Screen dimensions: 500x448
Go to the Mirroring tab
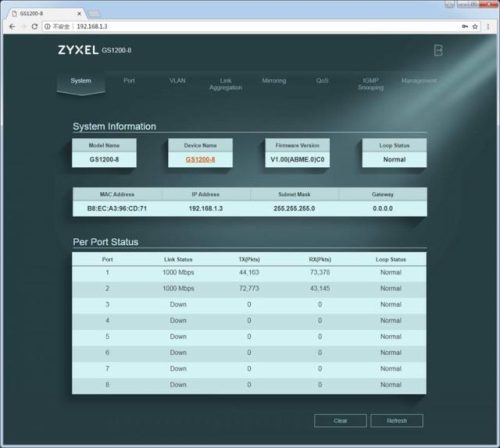[x=274, y=81]
